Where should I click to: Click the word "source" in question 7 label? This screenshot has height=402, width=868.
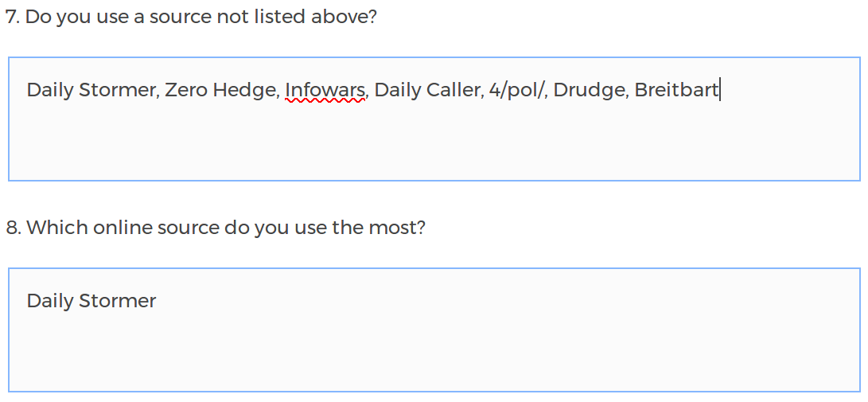coord(173,17)
